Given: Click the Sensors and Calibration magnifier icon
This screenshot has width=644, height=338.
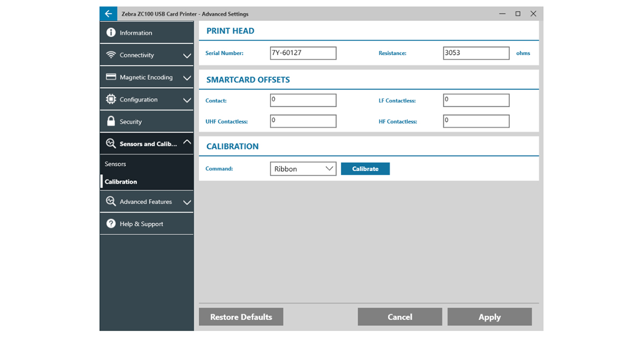Looking at the screenshot, I should (111, 144).
